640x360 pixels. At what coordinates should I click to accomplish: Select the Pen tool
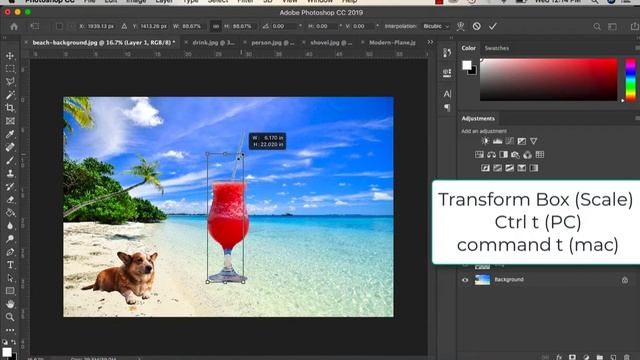pos(10,252)
